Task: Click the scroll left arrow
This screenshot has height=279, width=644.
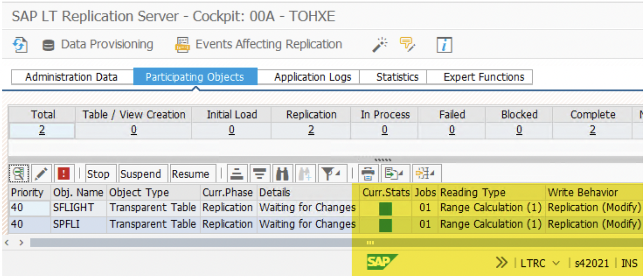Action: (7, 243)
